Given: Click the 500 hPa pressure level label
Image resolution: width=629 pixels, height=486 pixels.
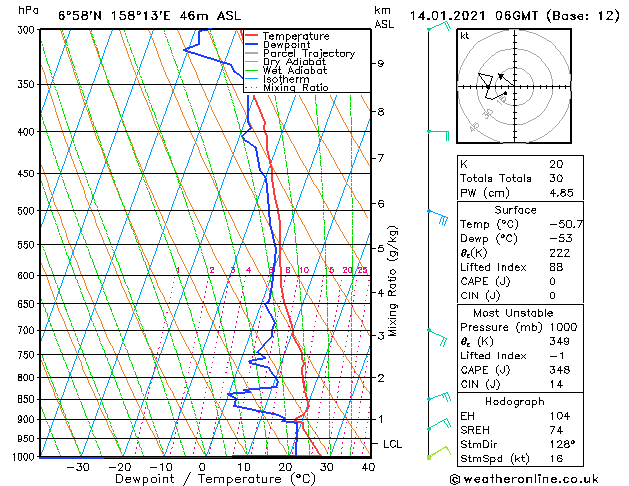Looking at the screenshot, I should (26, 211).
